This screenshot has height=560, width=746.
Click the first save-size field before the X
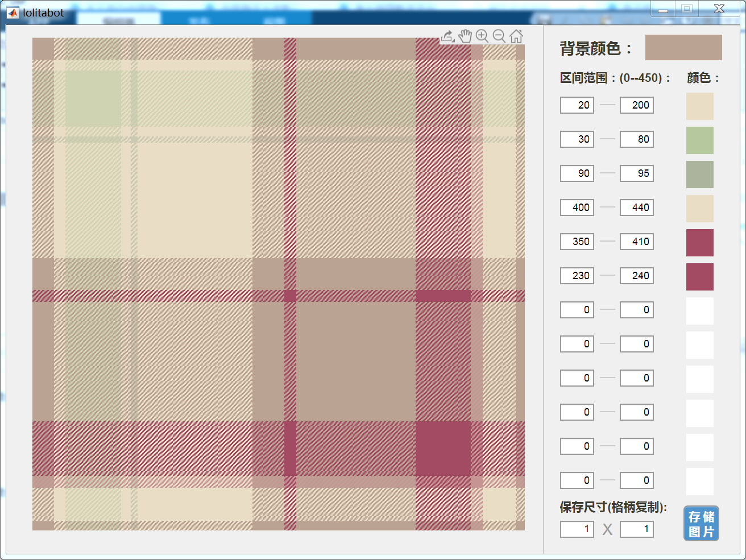tap(577, 529)
